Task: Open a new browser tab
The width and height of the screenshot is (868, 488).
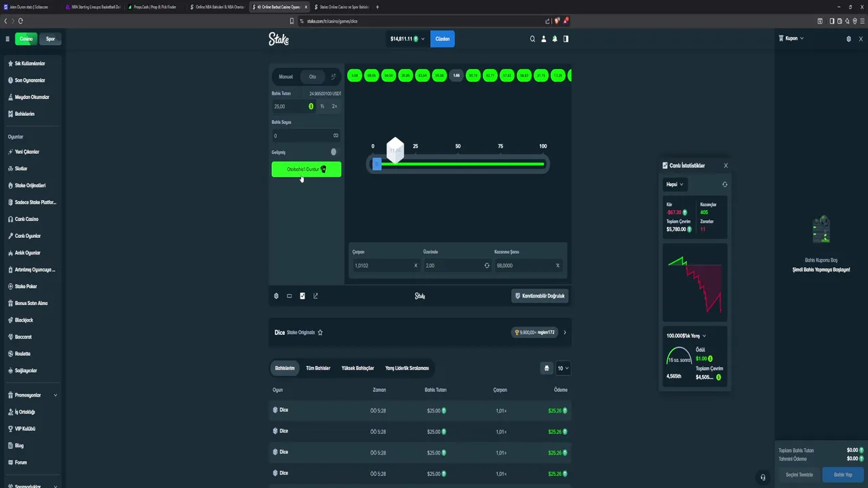Action: pos(377,7)
